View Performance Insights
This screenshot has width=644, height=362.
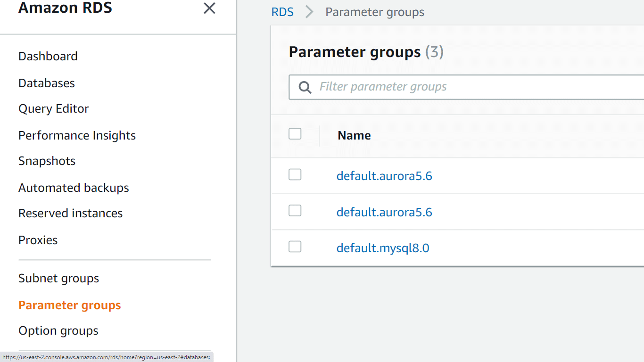pos(77,135)
